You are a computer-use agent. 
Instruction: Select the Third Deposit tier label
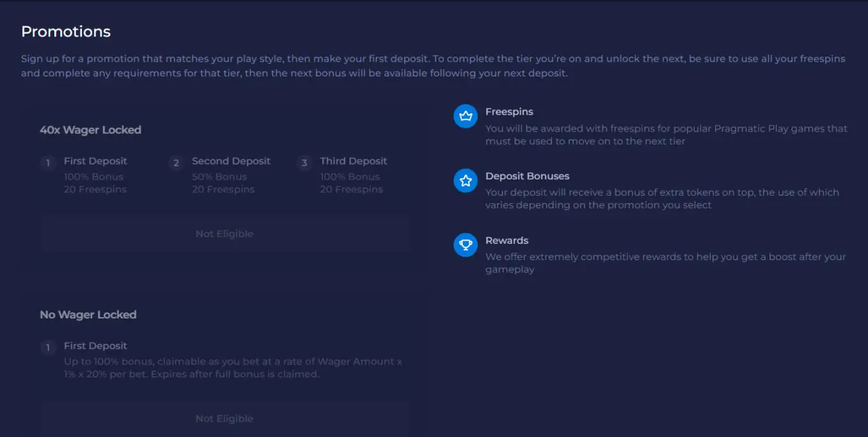click(353, 161)
